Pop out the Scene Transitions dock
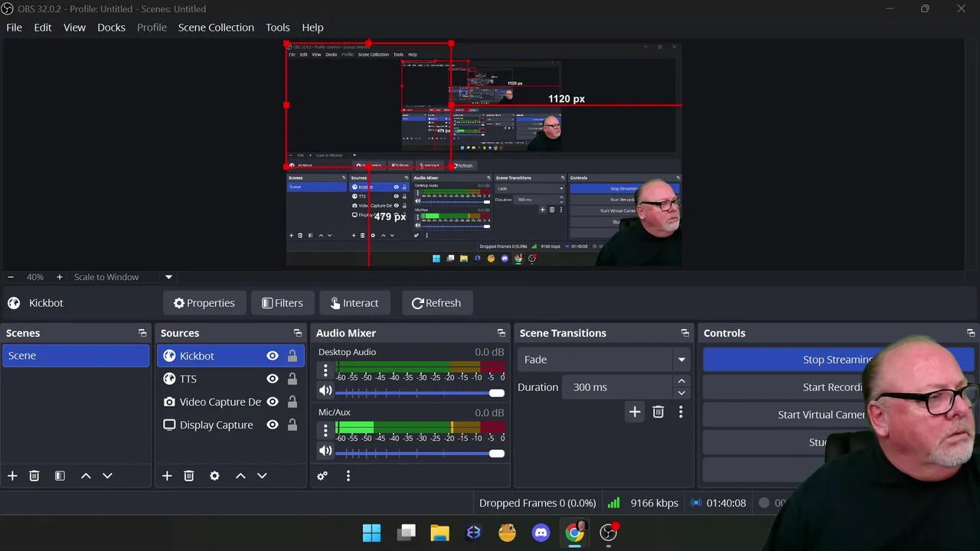This screenshot has height=551, width=980. [x=685, y=333]
